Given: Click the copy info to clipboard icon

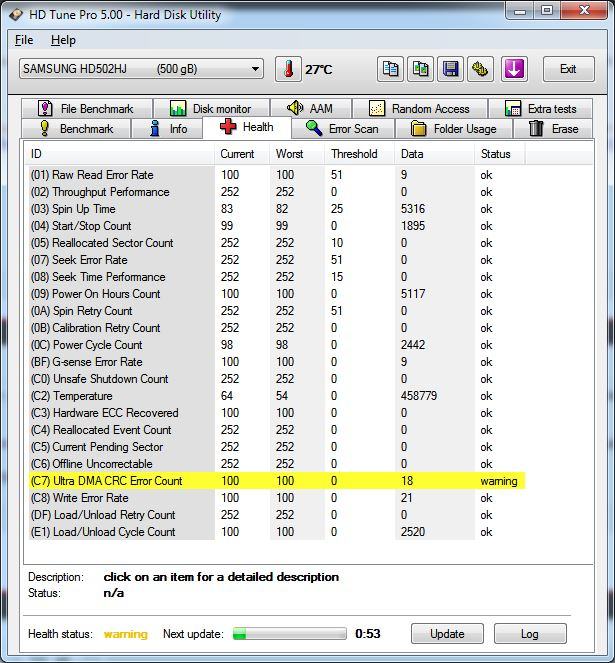Looking at the screenshot, I should 390,69.
